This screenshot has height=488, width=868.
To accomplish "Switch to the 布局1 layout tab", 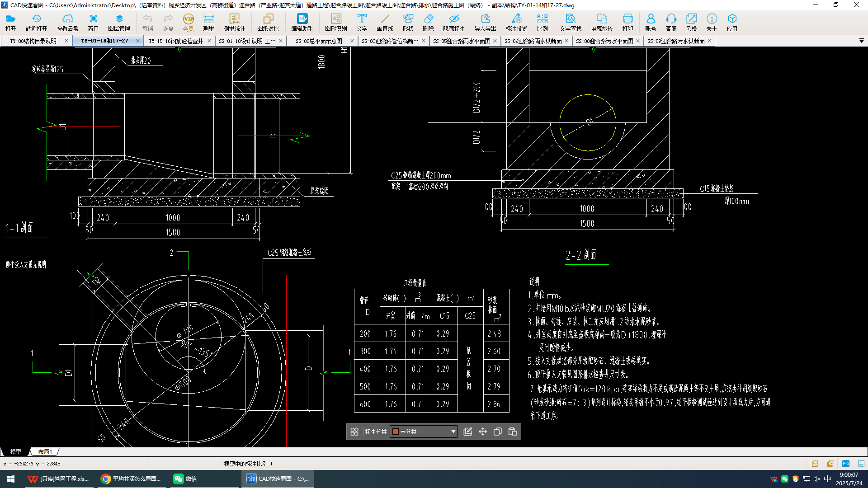I will (x=45, y=451).
